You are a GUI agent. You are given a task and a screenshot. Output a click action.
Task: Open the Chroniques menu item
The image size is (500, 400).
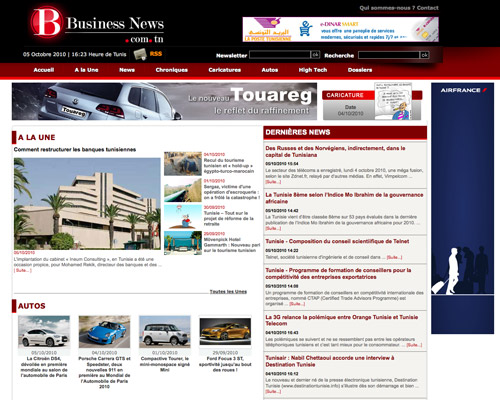tap(172, 70)
